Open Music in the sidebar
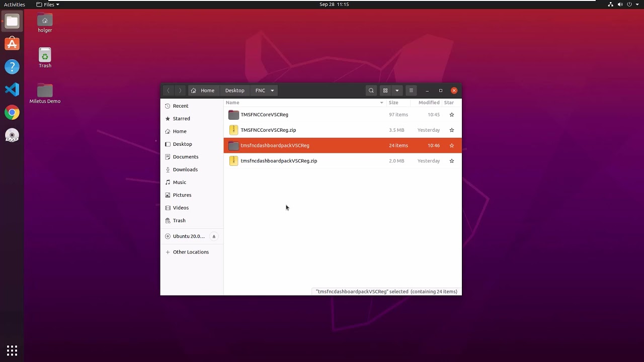This screenshot has width=644, height=362. point(192,183)
